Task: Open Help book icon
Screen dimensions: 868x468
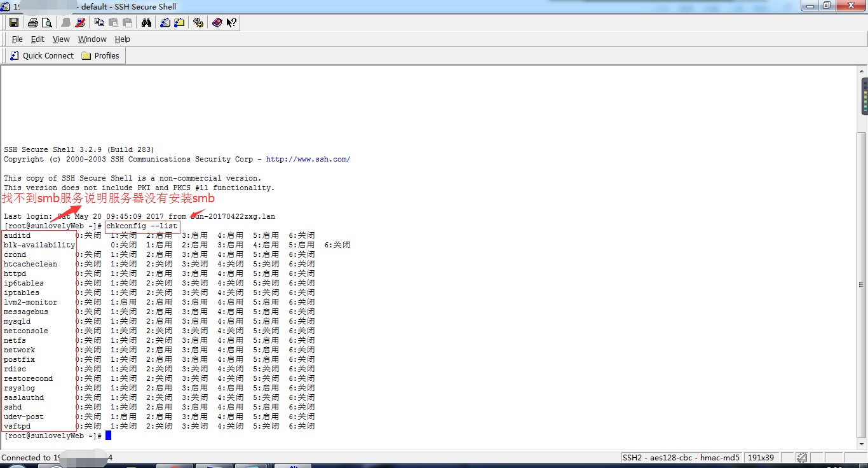Action: 217,22
